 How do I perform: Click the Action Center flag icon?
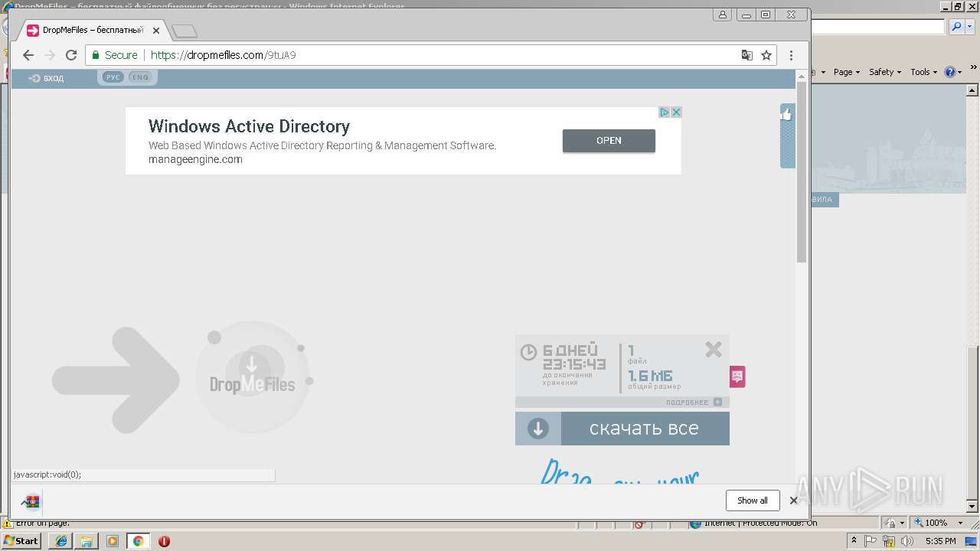tap(871, 541)
